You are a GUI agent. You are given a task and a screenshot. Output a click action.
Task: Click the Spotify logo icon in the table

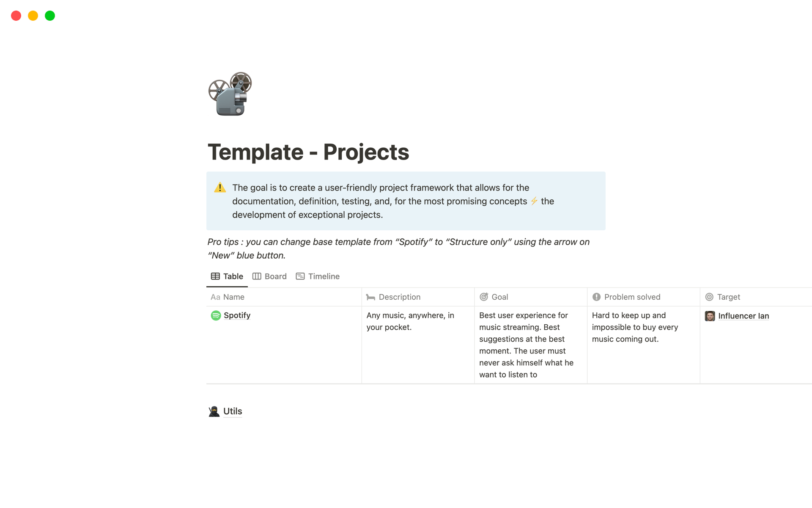216,315
